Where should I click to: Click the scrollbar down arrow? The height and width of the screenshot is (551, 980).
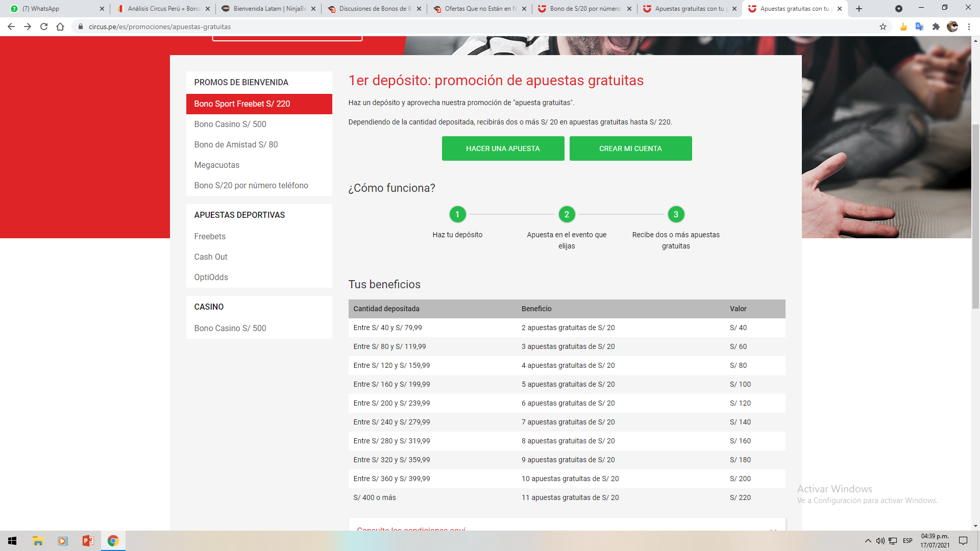coord(975,525)
